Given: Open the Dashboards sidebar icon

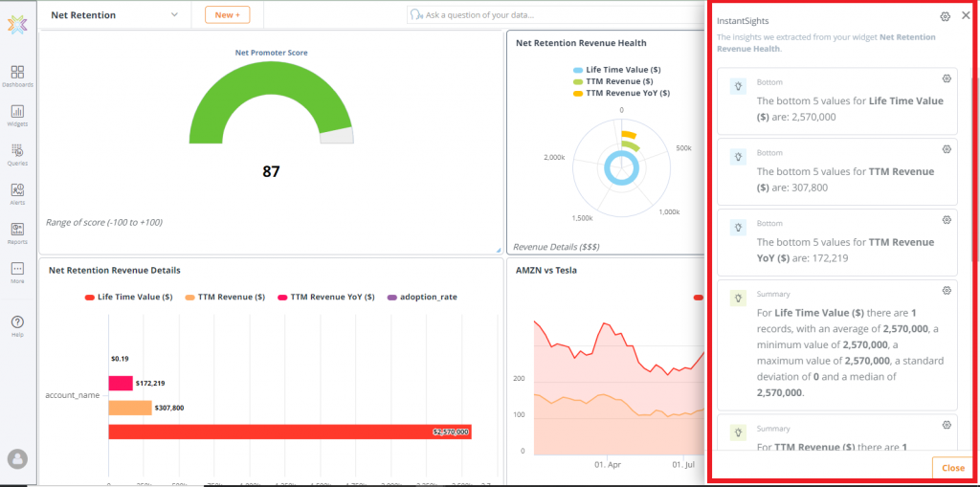Looking at the screenshot, I should pyautogui.click(x=17, y=76).
